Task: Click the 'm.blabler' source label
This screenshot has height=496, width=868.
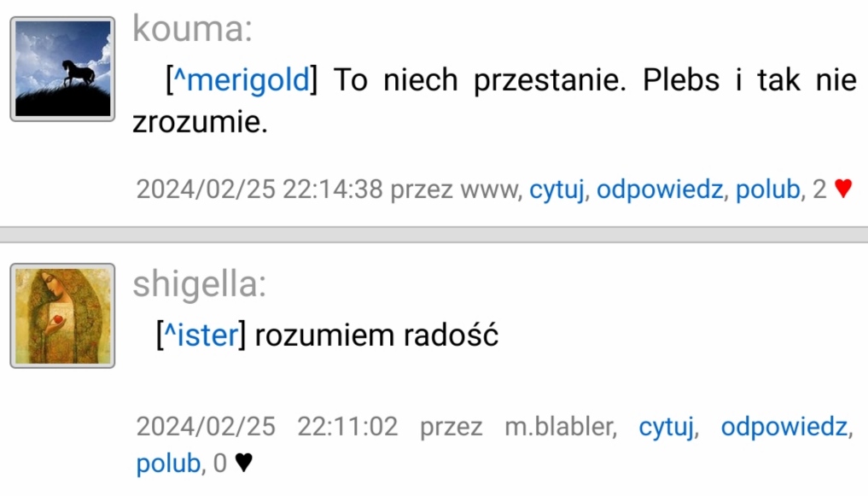Action: [x=560, y=427]
